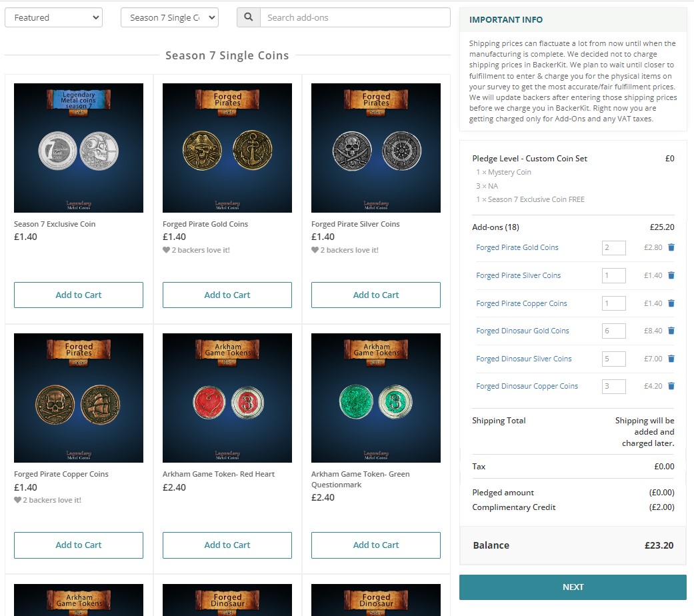Edit quantity for Forged Dinosaur Gold Coins
Viewport: 694px width, 616px height.
point(613,331)
